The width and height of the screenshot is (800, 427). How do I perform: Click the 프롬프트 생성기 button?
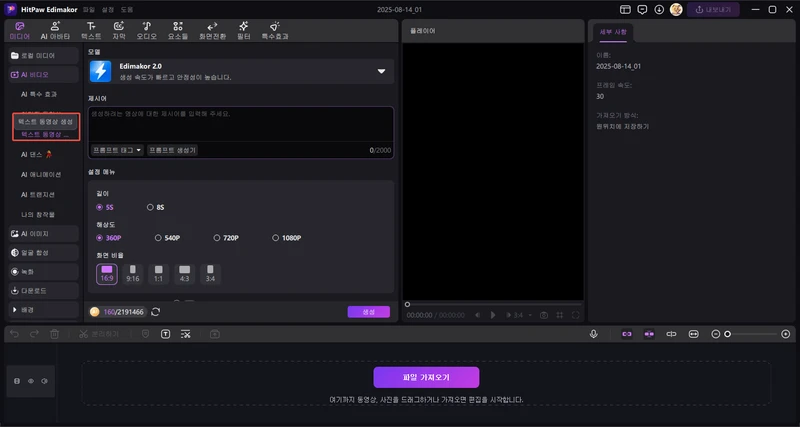pyautogui.click(x=172, y=150)
